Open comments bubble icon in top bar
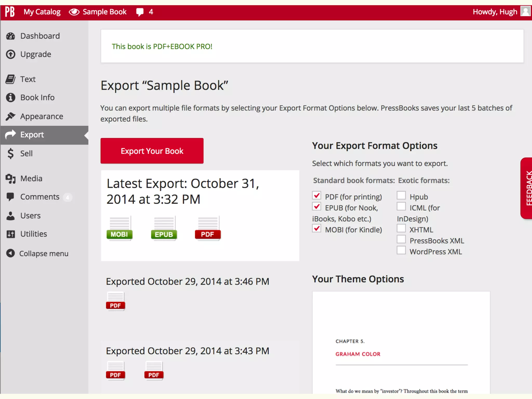 pyautogui.click(x=140, y=12)
